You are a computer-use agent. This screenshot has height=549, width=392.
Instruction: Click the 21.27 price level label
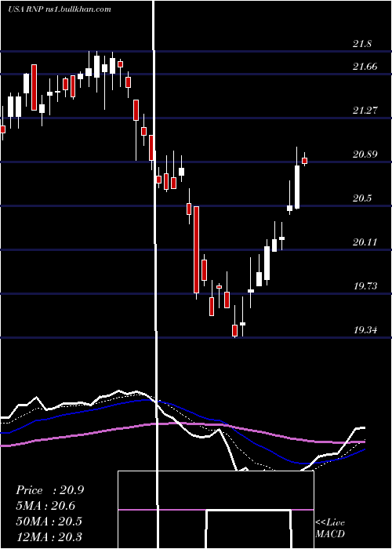point(365,111)
